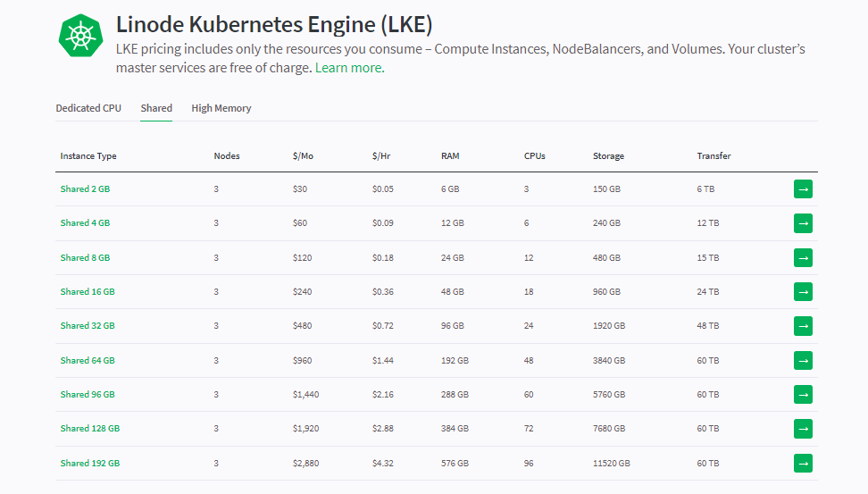This screenshot has width=868, height=494.
Task: Click the $/Mo column header
Action: pos(304,156)
